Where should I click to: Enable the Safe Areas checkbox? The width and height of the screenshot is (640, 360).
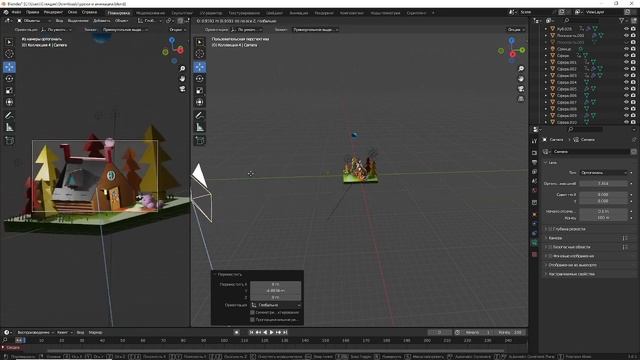coord(550,247)
